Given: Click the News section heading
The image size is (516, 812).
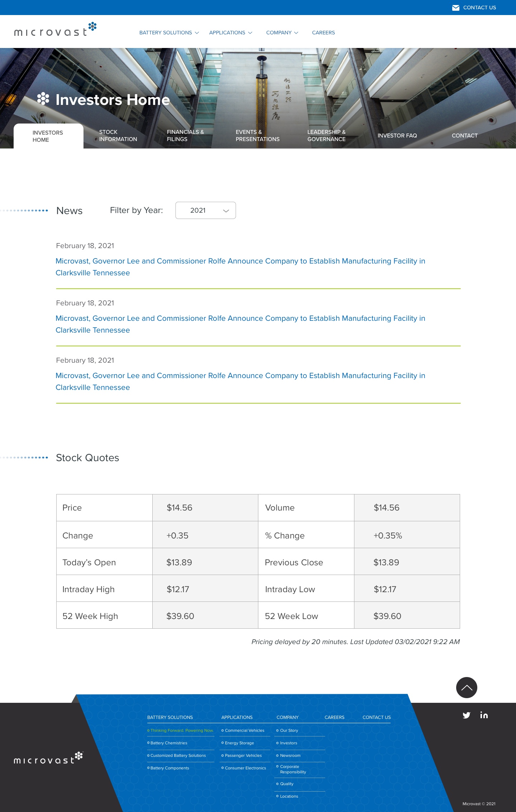Looking at the screenshot, I should point(70,211).
